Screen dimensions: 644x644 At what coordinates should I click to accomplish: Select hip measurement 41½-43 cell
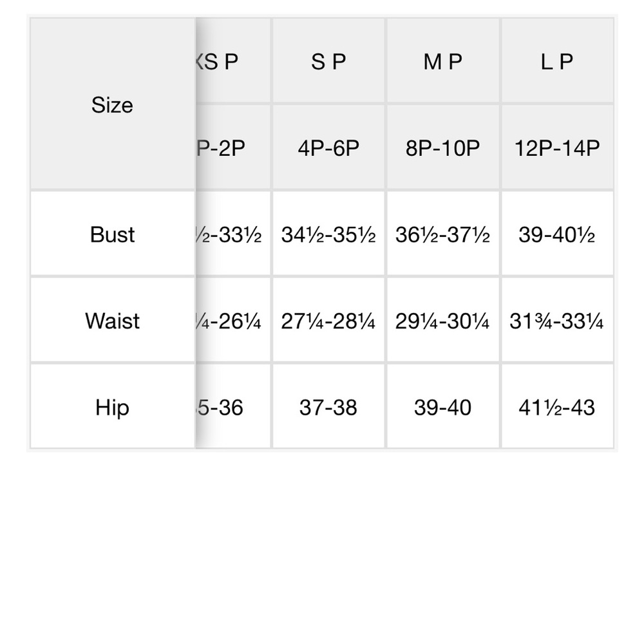(557, 406)
